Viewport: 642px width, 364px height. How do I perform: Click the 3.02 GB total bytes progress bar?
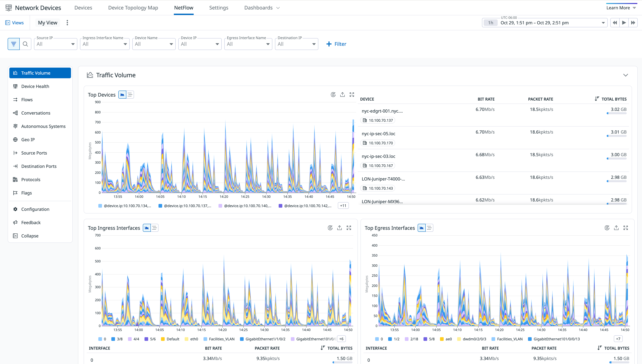[616, 113]
